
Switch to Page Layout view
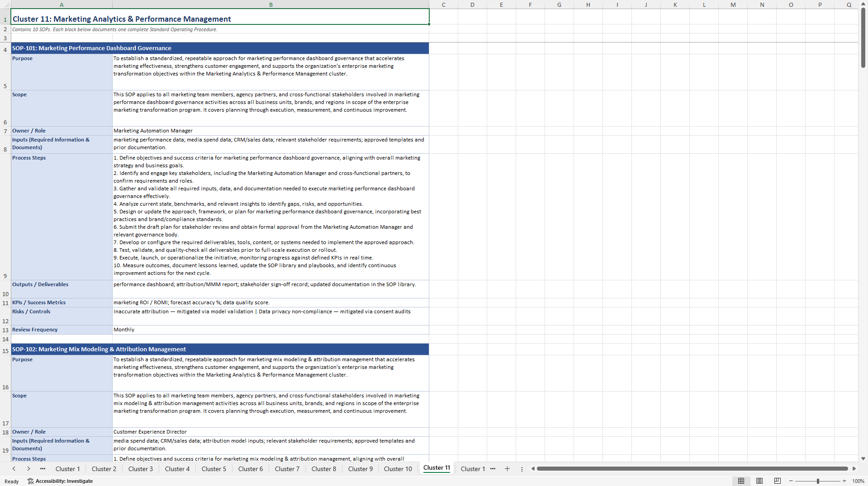pos(759,481)
